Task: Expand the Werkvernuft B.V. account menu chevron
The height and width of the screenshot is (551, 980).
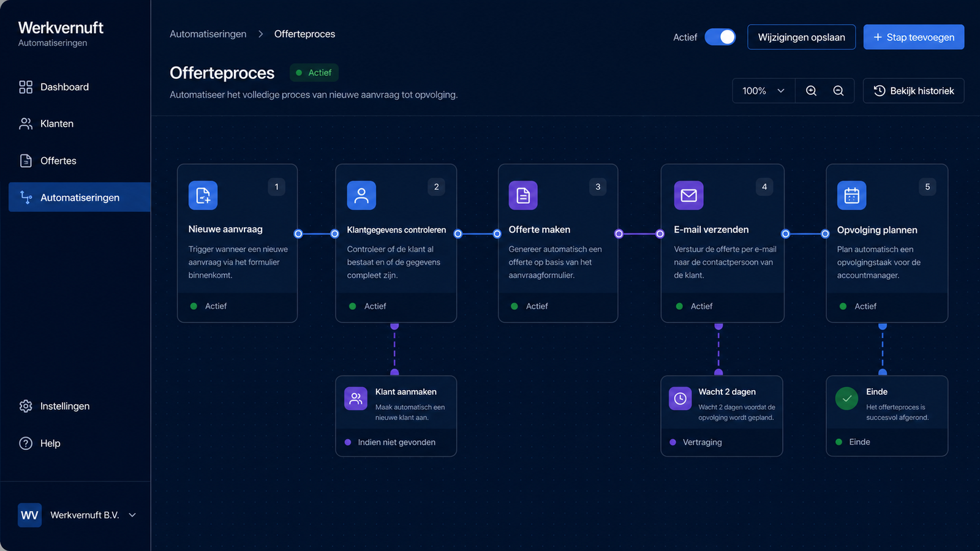Action: click(132, 515)
